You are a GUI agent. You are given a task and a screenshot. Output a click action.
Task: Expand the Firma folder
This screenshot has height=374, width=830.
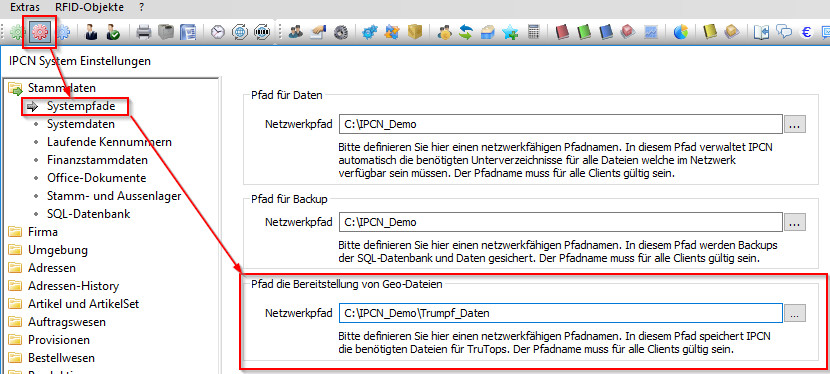[15, 232]
